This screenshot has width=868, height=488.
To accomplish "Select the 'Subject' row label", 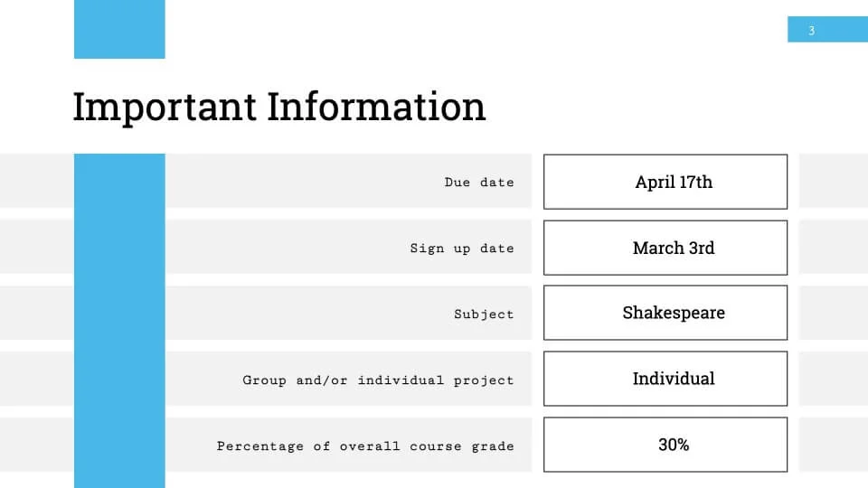I will (484, 314).
